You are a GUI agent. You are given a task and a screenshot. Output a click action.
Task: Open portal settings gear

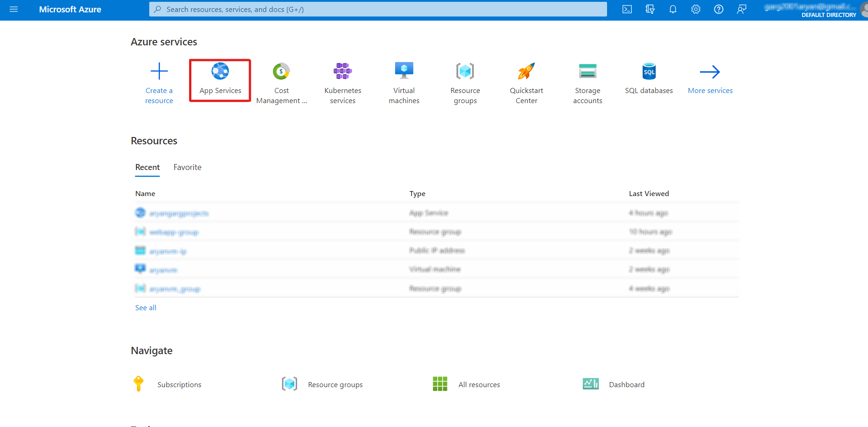pos(696,9)
